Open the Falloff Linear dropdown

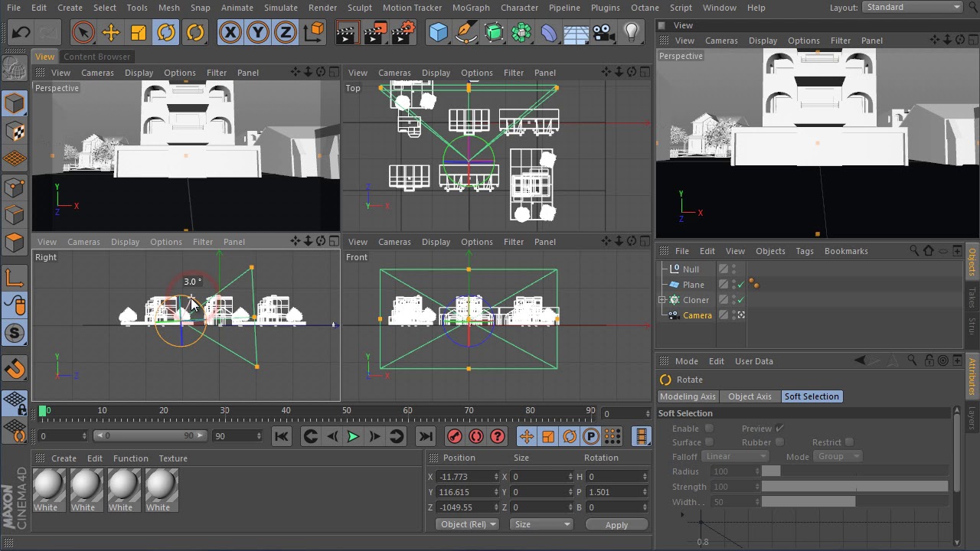pos(735,456)
